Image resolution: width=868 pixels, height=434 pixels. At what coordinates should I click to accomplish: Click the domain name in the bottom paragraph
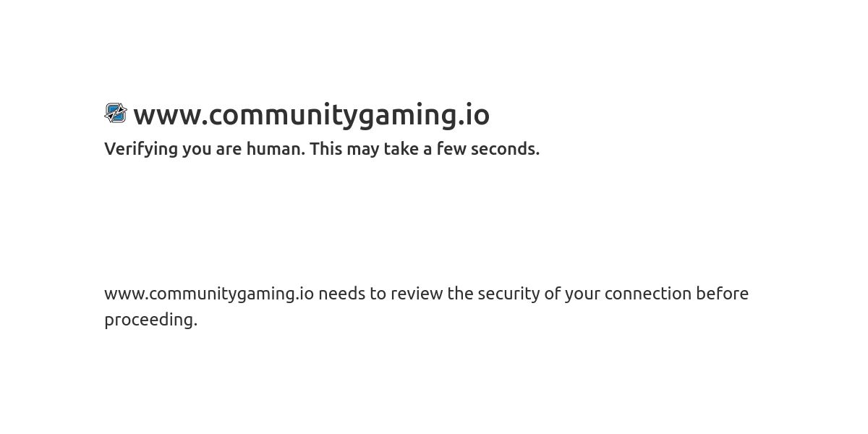pos(209,294)
